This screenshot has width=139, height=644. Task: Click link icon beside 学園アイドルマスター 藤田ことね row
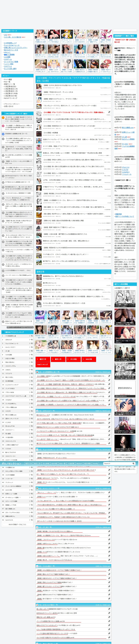pos(109,497)
